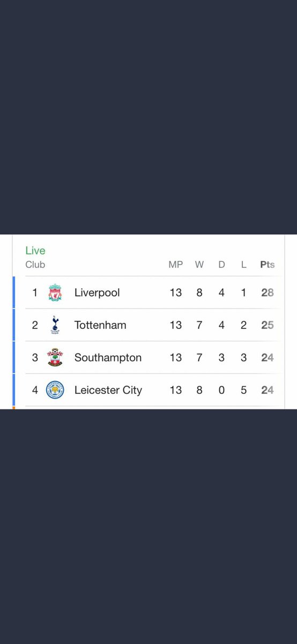Image resolution: width=297 pixels, height=644 pixels.
Task: Click the L column header
Action: pyautogui.click(x=243, y=265)
